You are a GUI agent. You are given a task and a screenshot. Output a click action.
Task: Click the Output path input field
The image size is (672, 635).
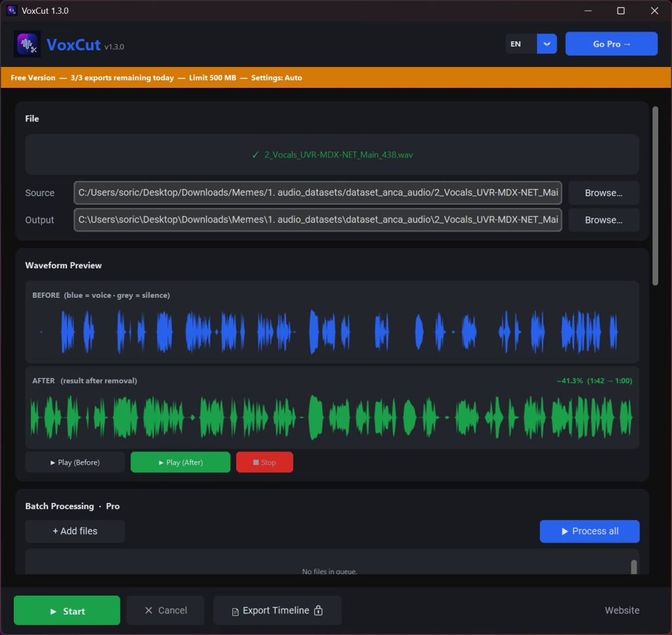318,220
